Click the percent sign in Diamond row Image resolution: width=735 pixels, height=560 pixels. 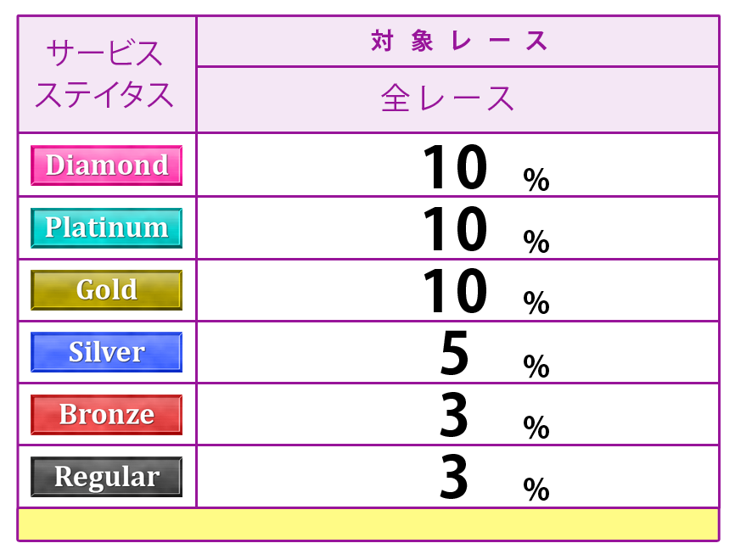536,180
